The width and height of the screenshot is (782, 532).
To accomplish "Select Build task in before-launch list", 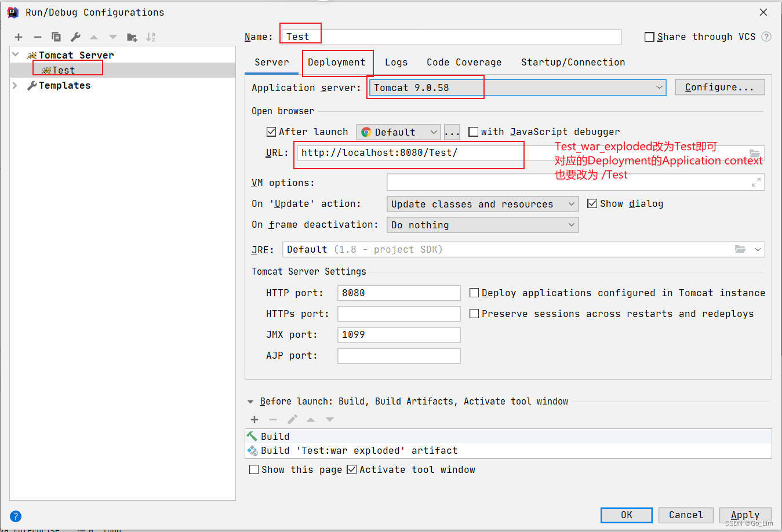I will pos(508,436).
